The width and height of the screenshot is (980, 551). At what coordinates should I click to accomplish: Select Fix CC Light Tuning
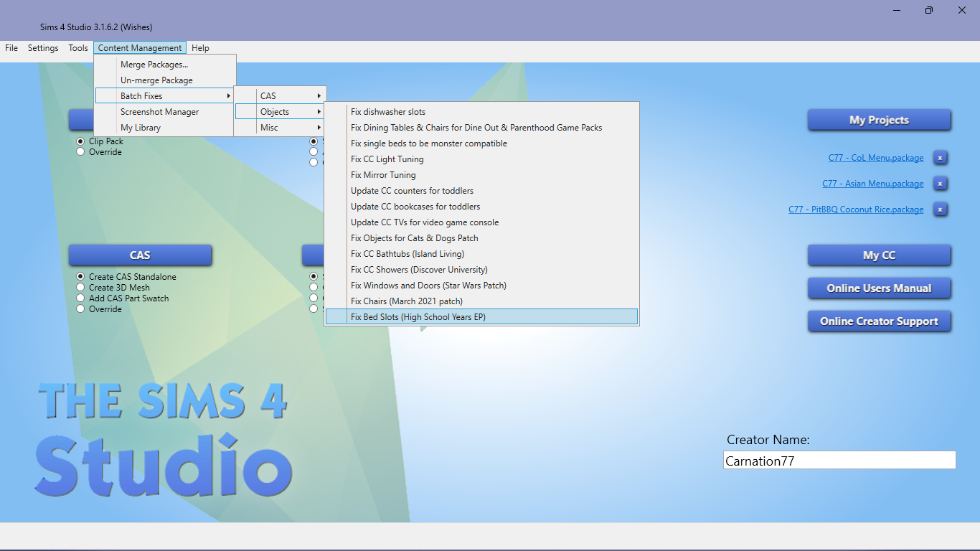pyautogui.click(x=481, y=159)
